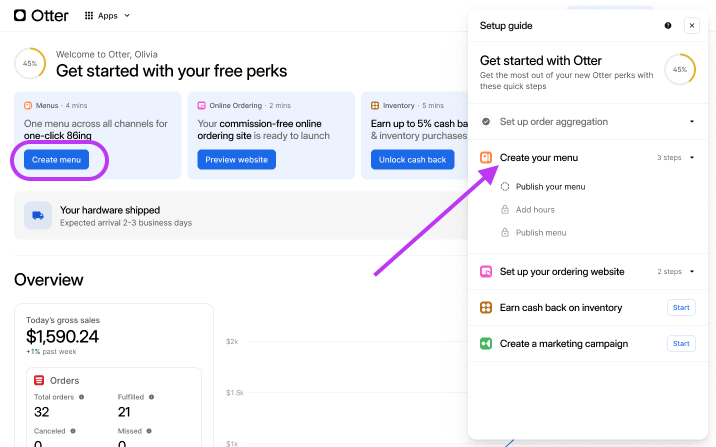The width and height of the screenshot is (716, 447).
Task: Click the inventory cash back icon in guide
Action: 486,308
